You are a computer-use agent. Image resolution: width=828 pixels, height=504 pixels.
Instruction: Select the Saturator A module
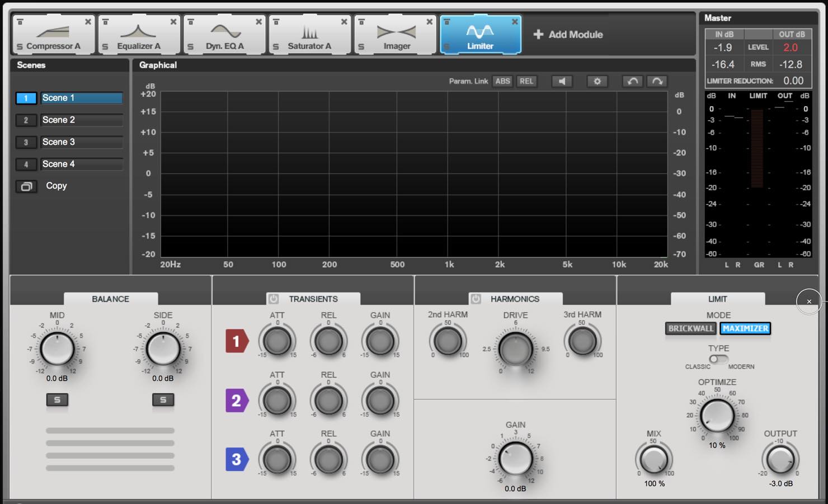coord(309,35)
